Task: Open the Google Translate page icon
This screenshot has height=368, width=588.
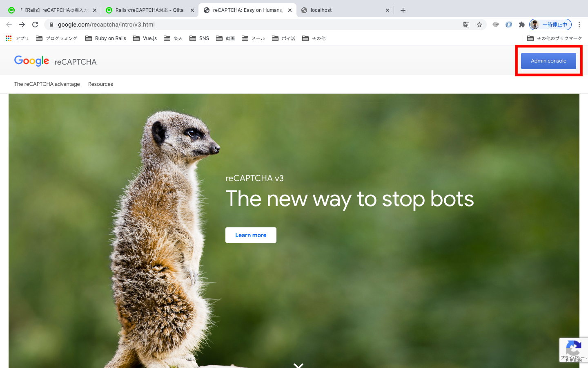Action: [466, 25]
